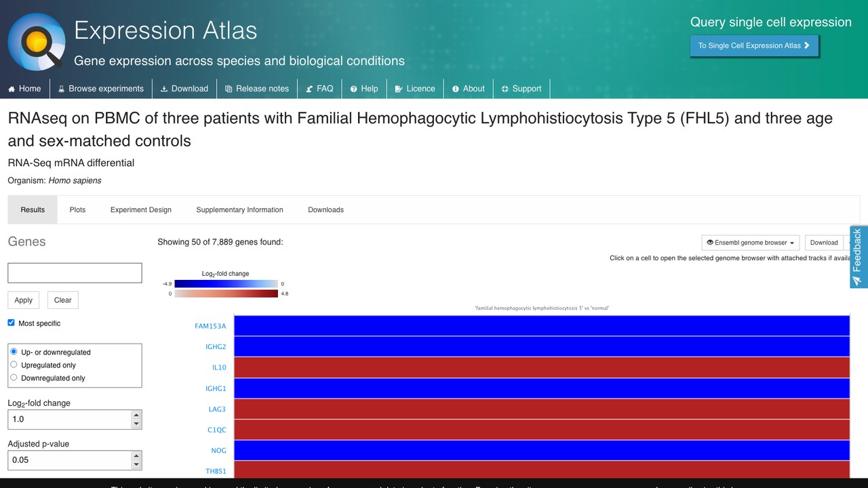Select Downregulated only radio option
This screenshot has height=488, width=868.
(14, 378)
